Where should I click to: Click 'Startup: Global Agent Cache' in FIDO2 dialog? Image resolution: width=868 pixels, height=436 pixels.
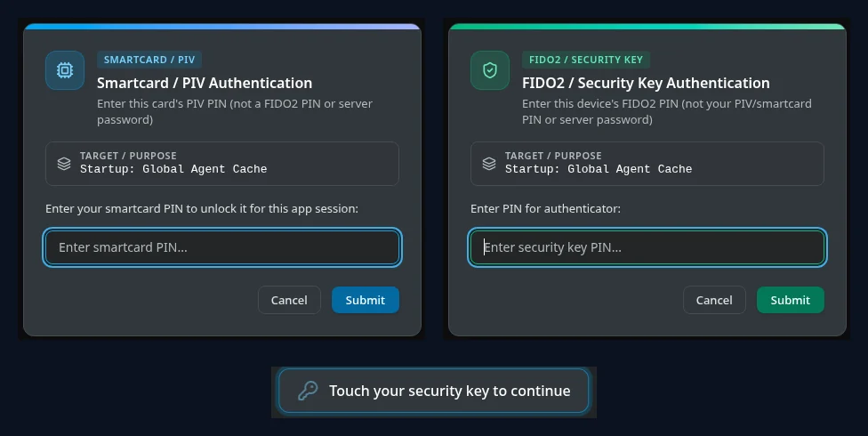(x=599, y=169)
